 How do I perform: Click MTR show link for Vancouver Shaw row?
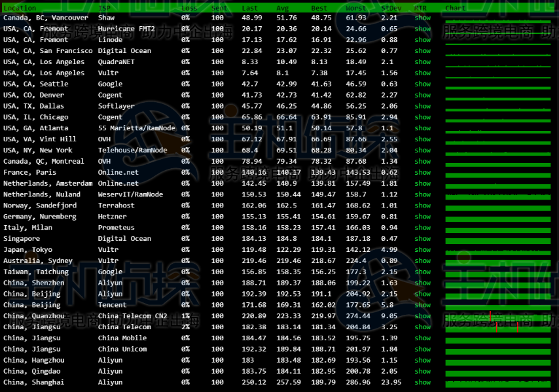tap(422, 18)
